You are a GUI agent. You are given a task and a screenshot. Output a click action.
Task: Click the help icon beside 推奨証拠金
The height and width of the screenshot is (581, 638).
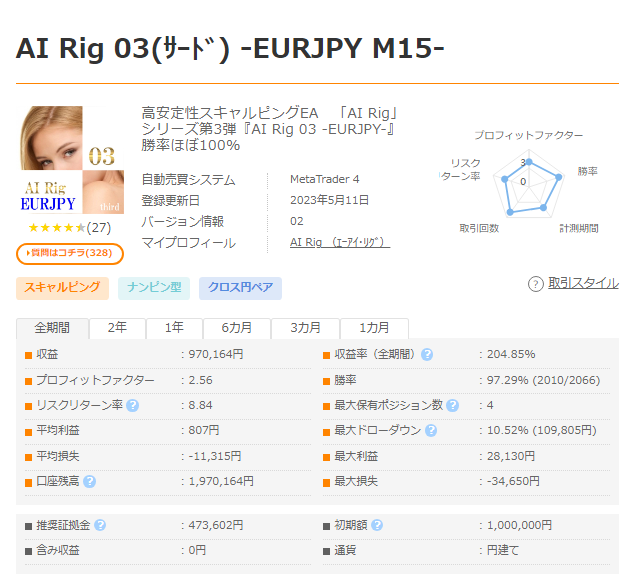point(100,525)
